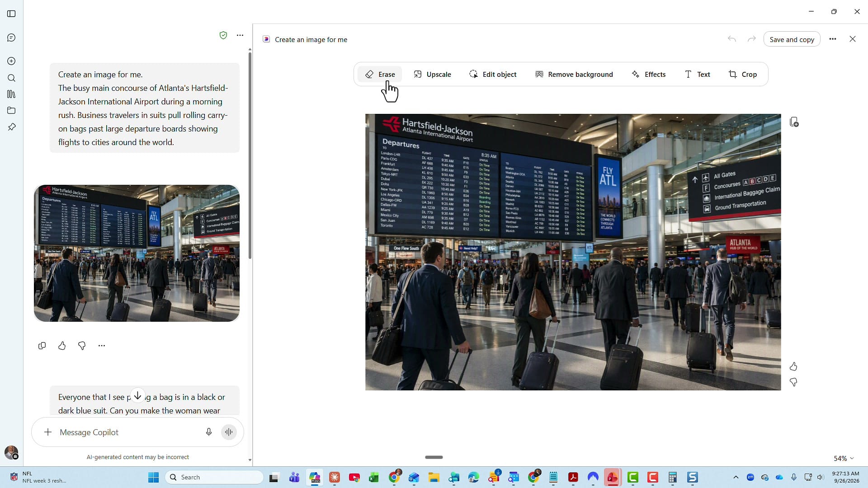The width and height of the screenshot is (868, 488).
Task: Select the Erase tool
Action: (x=380, y=74)
